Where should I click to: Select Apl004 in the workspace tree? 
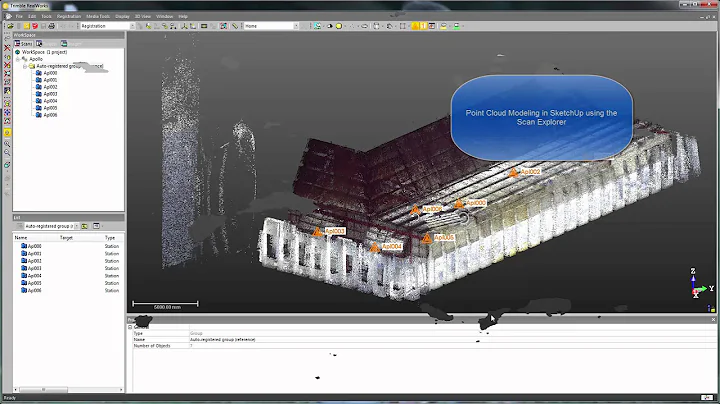pyautogui.click(x=50, y=101)
